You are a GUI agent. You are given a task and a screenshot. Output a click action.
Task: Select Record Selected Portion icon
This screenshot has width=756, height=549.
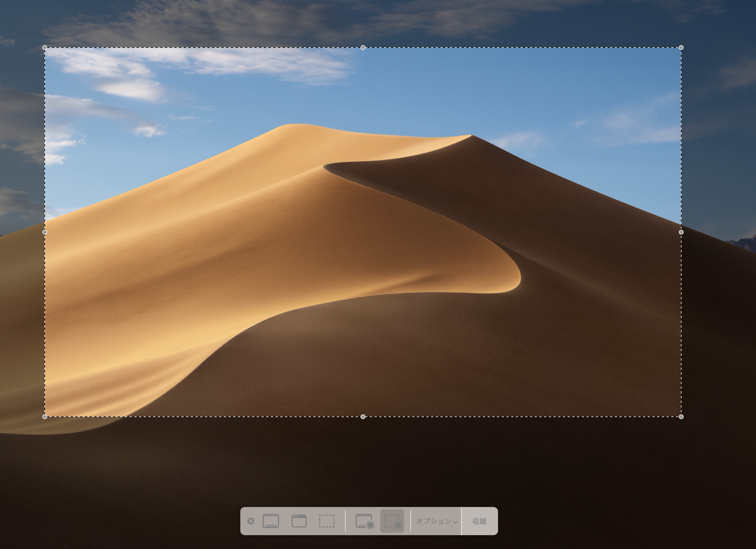(392, 521)
